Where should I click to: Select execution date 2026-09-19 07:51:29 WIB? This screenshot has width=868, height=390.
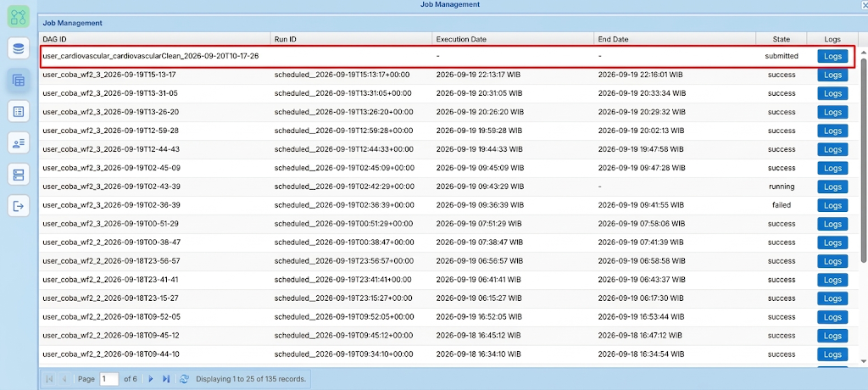(479, 224)
